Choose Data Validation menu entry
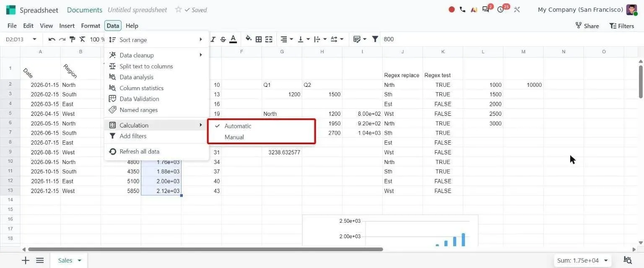The image size is (644, 268). click(156, 99)
